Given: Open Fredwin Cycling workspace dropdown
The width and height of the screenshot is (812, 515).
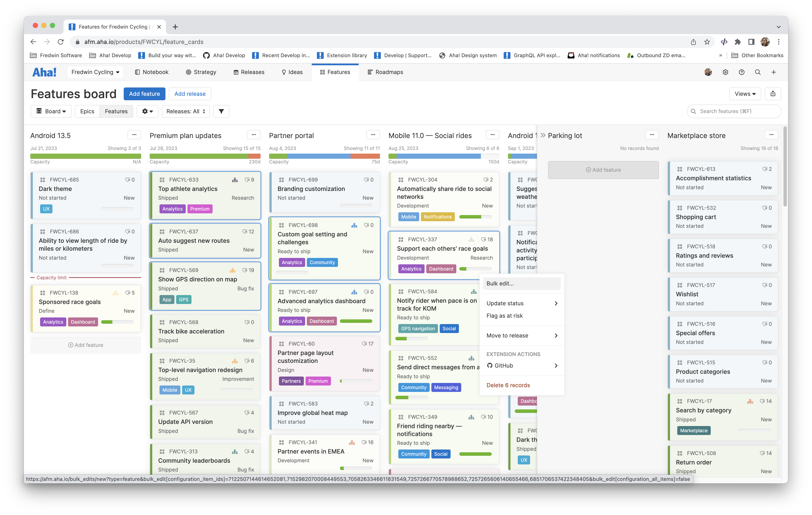Looking at the screenshot, I should [x=96, y=72].
